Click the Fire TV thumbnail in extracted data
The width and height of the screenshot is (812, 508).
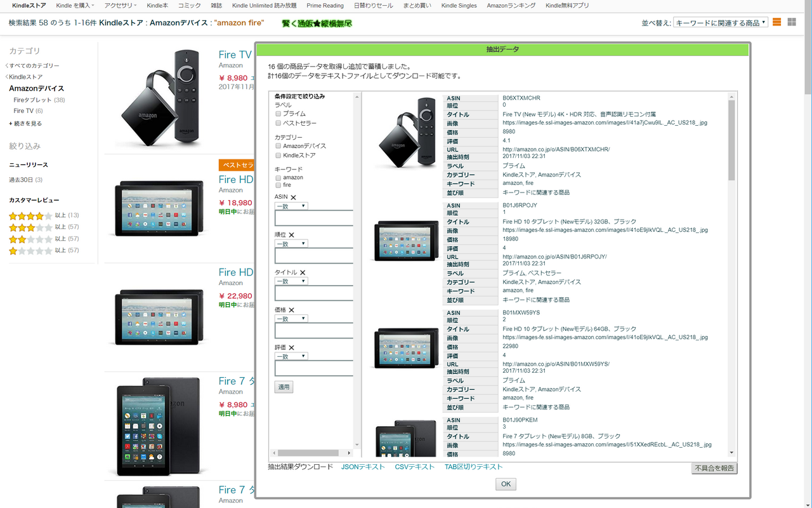(x=406, y=133)
